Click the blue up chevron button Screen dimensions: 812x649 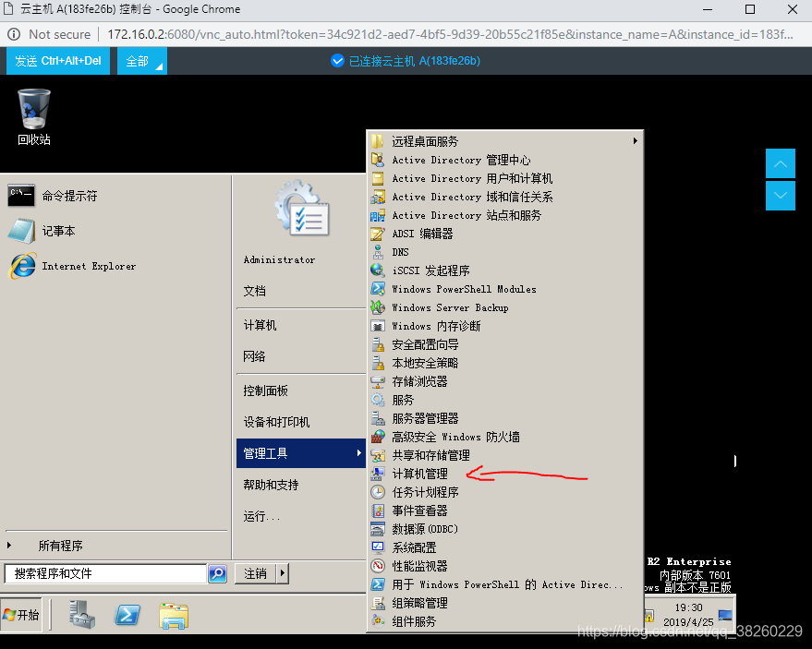click(x=781, y=163)
